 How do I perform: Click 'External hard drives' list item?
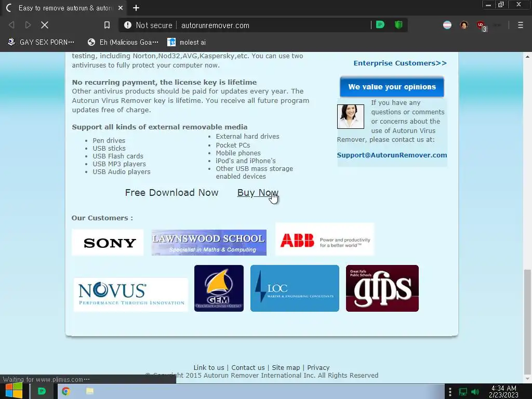click(x=247, y=137)
